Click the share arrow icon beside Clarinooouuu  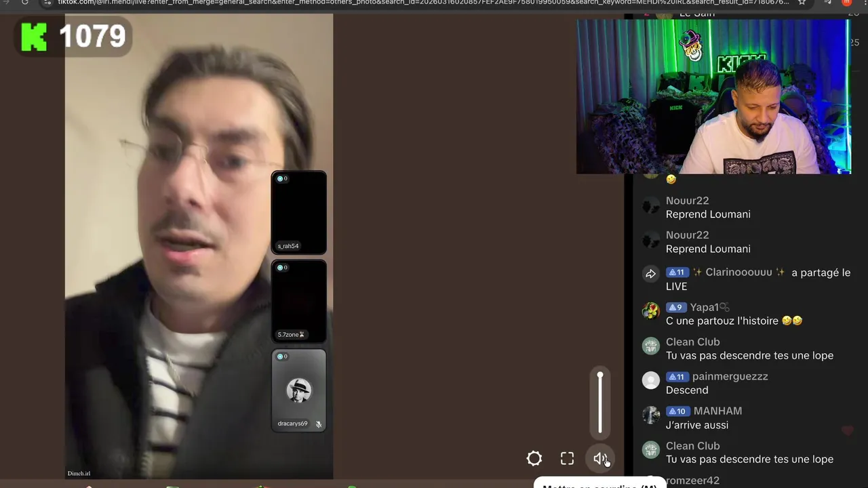pos(650,274)
